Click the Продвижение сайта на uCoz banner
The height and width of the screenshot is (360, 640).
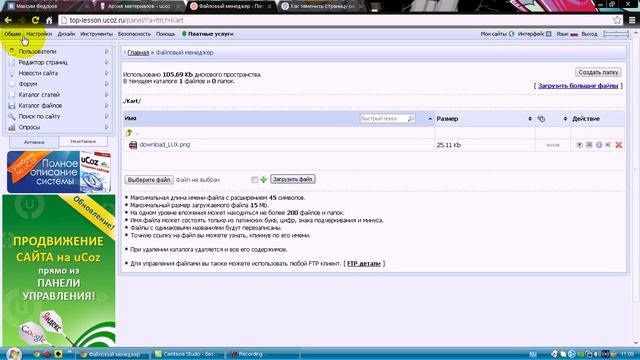coord(59,271)
